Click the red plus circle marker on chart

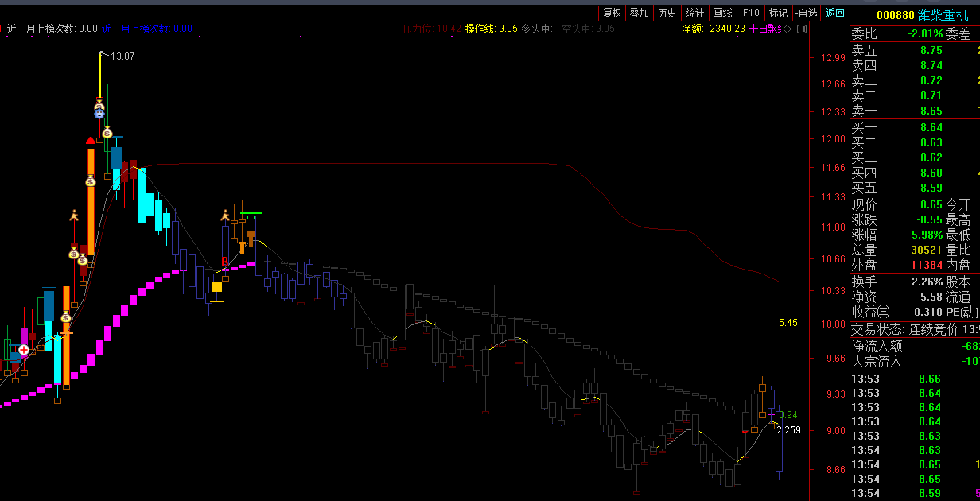(24, 349)
